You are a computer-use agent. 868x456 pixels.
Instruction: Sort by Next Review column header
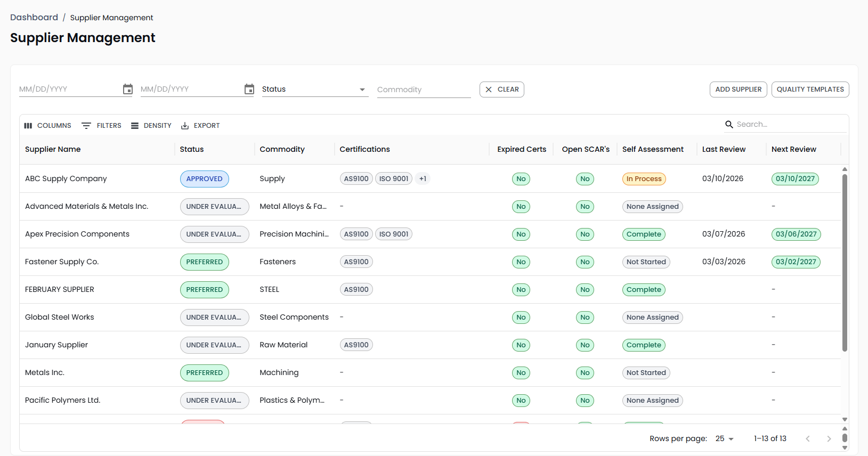[x=793, y=150]
